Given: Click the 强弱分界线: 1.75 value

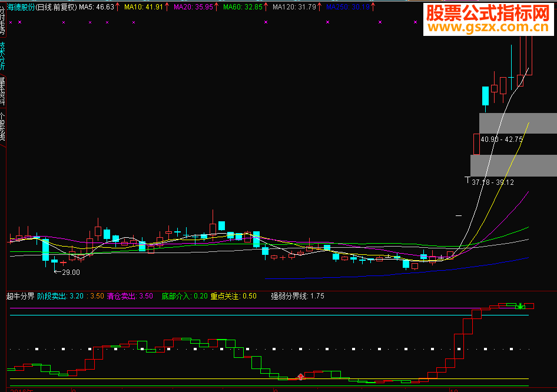Looking at the screenshot, I should tap(298, 296).
